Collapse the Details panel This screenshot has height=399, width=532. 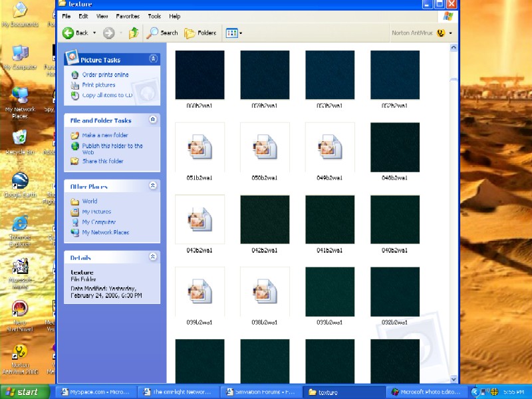click(x=153, y=257)
